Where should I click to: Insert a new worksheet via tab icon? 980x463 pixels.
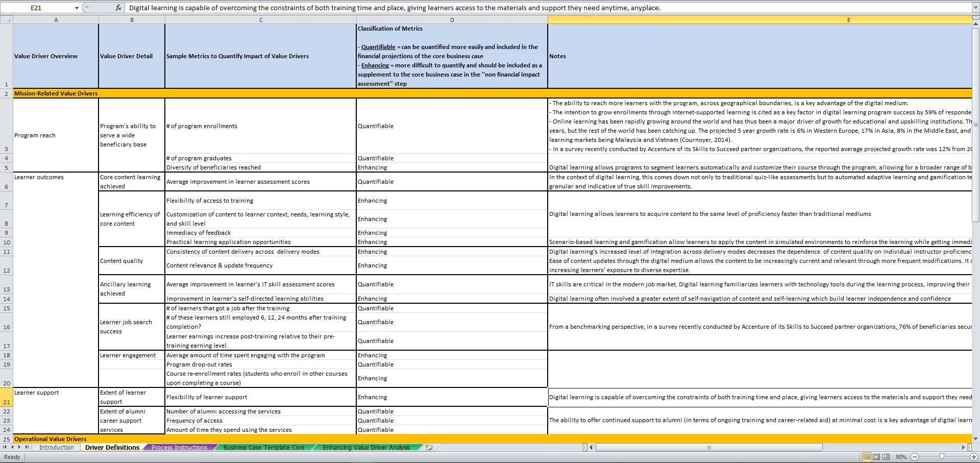pyautogui.click(x=429, y=448)
